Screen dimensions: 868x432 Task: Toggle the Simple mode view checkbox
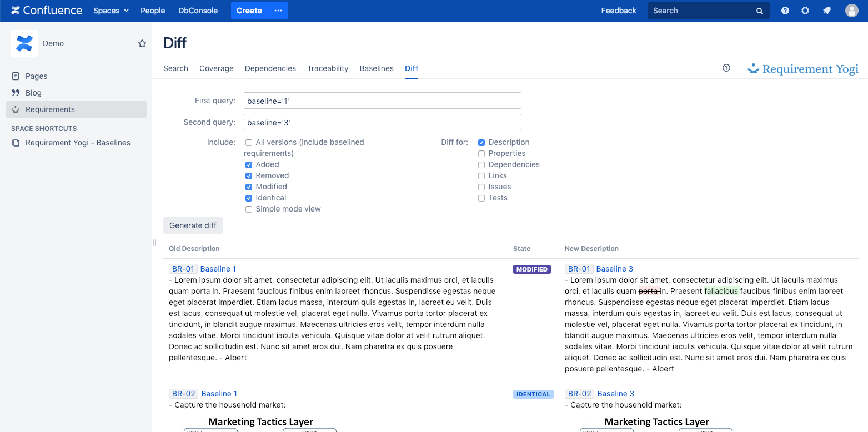point(249,209)
